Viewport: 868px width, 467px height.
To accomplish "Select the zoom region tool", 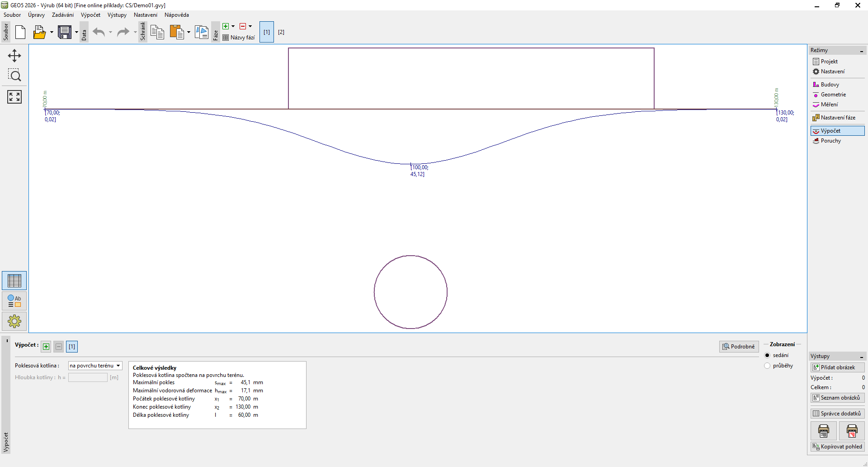I will pyautogui.click(x=14, y=75).
